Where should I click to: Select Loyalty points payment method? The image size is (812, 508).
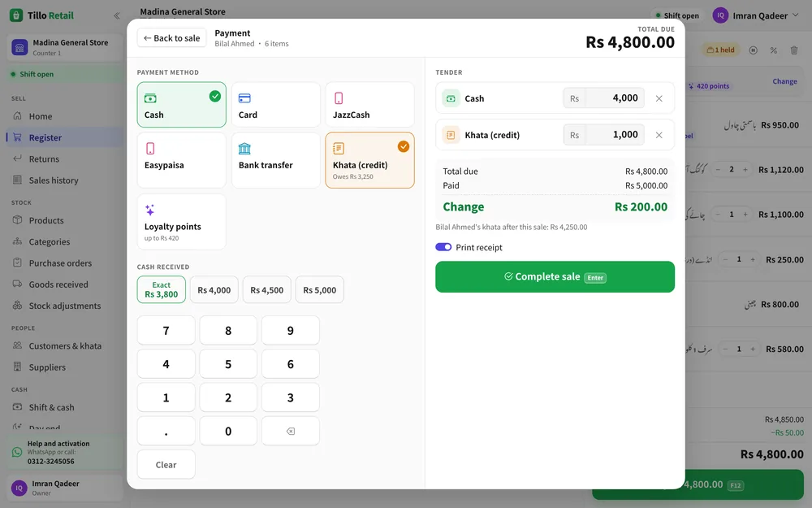[x=181, y=222]
